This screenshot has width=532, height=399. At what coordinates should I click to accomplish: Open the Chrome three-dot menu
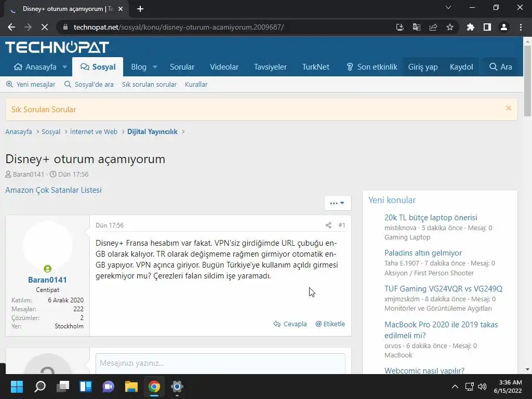[x=521, y=27]
